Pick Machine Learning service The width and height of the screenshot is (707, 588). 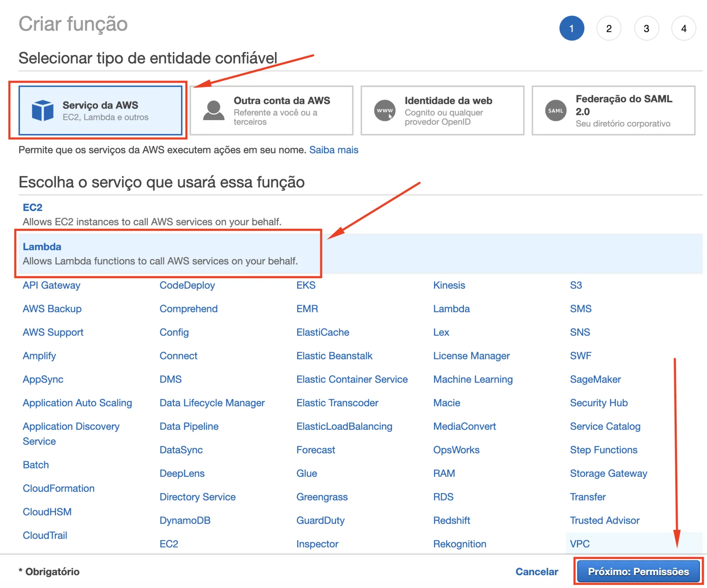tap(473, 379)
